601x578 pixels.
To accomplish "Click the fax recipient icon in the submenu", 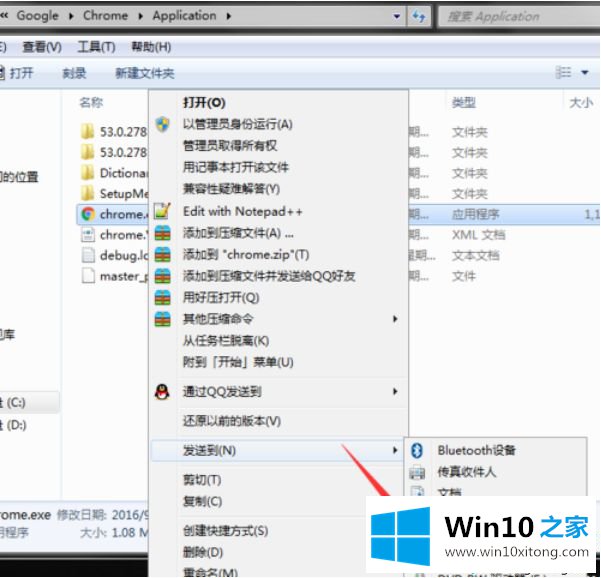I will pos(417,472).
